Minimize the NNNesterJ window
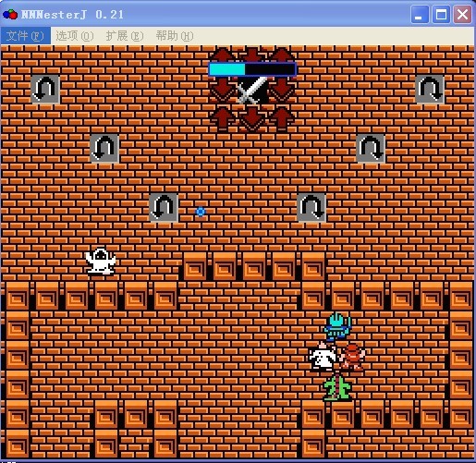Image resolution: width=476 pixels, height=463 pixels. point(420,14)
